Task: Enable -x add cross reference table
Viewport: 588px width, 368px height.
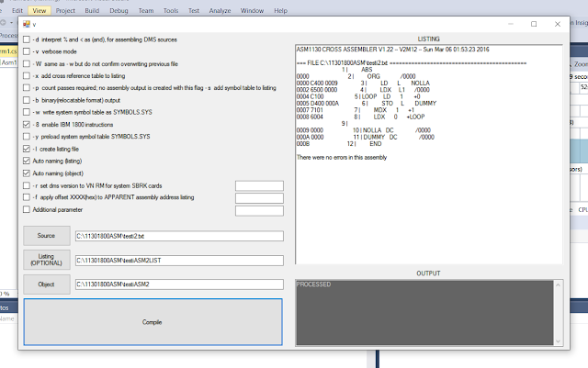Action: [x=27, y=75]
